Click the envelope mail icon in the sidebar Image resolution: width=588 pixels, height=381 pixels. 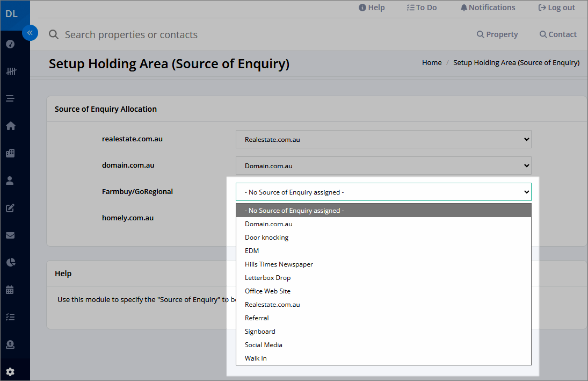click(x=10, y=235)
